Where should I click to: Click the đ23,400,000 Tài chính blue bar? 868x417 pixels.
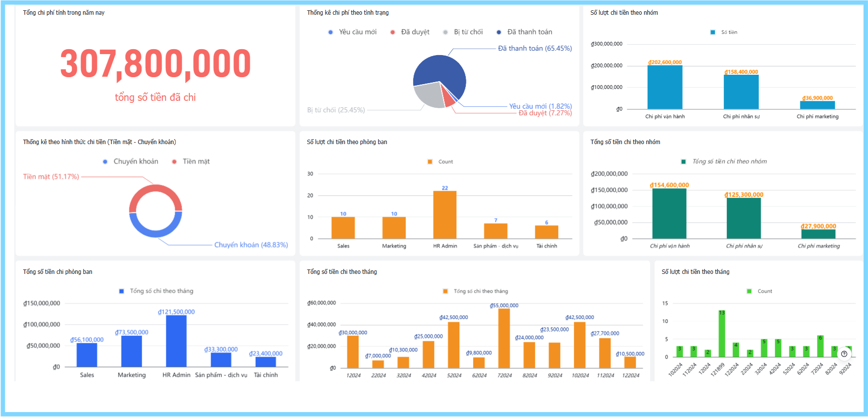(x=266, y=362)
